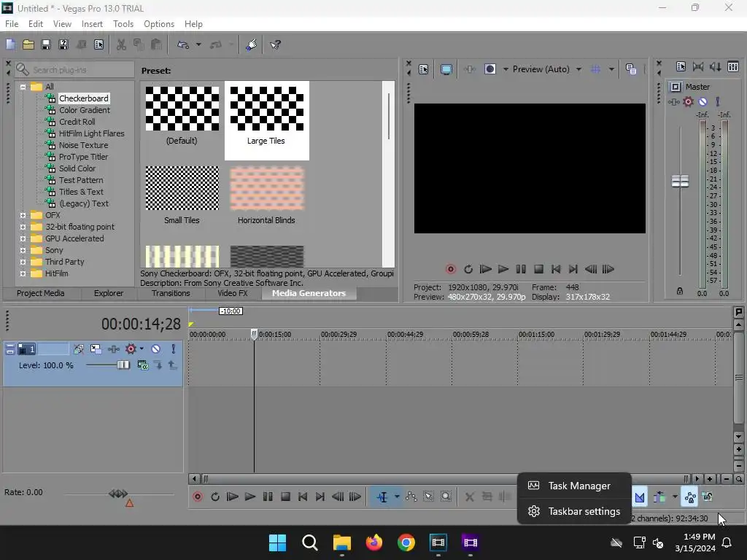Image resolution: width=747 pixels, height=560 pixels.
Task: Toggle bypass motion blur on track 1
Action: (x=79, y=349)
